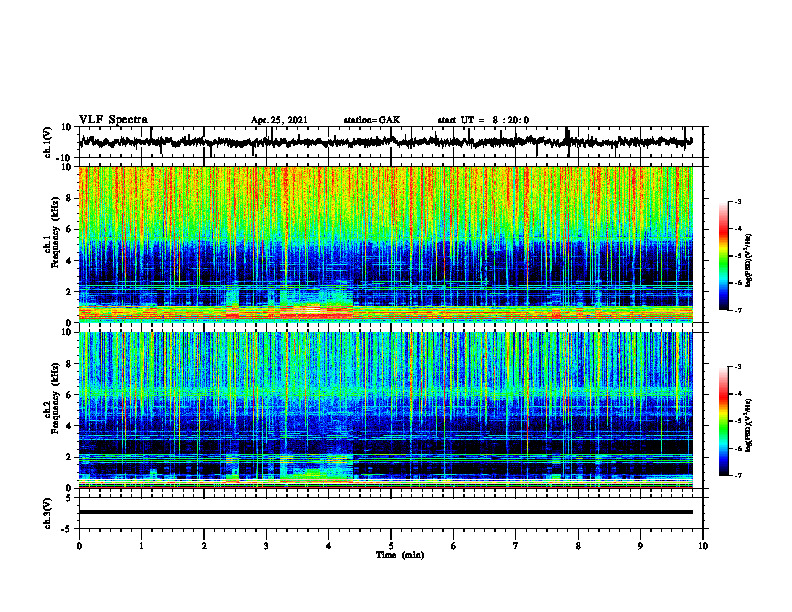This screenshot has height=612, width=792.
Task: Click the "8" kHz tick of ch.1 spectrogram
Action: tap(69, 198)
